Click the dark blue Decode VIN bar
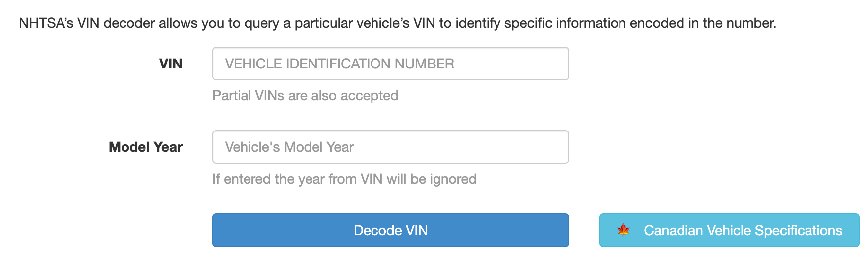Viewport: 868px width, 262px height. [x=391, y=230]
